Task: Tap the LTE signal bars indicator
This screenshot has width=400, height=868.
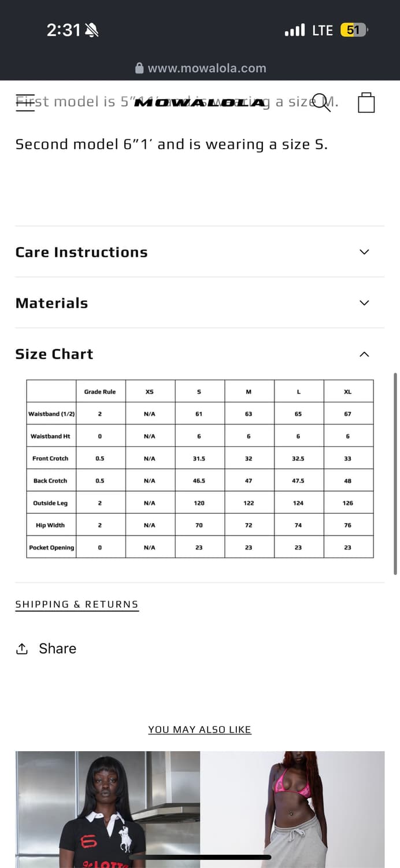Action: [295, 30]
